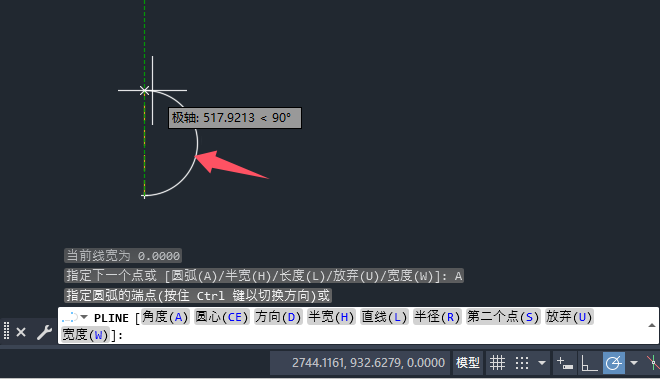Choose the 宽度(W) width option
Viewport: 660px width, 379px height.
(85, 335)
